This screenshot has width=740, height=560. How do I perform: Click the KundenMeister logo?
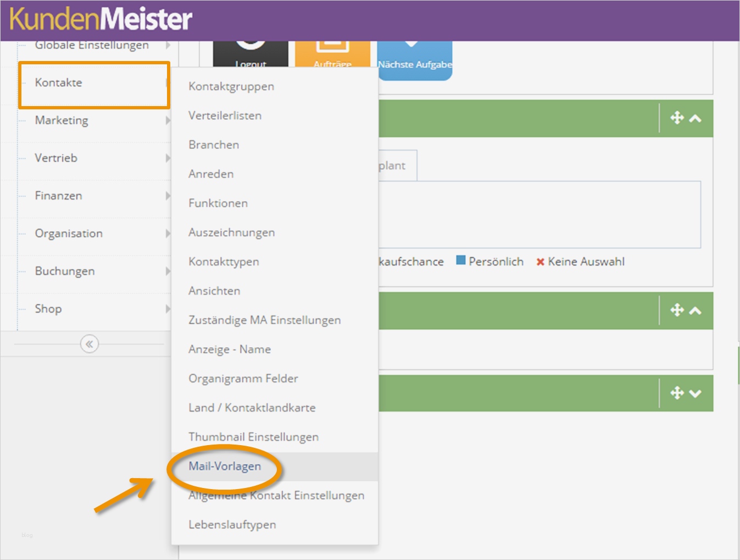101,19
